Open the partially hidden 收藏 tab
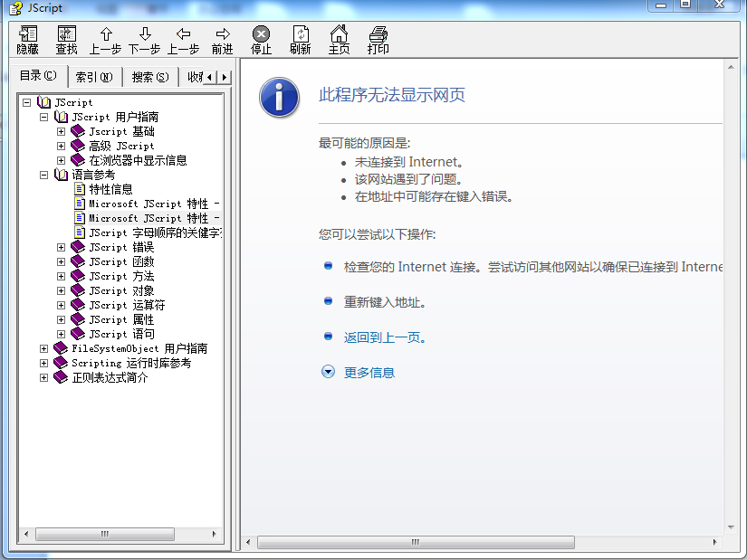This screenshot has width=747, height=560. [x=193, y=77]
